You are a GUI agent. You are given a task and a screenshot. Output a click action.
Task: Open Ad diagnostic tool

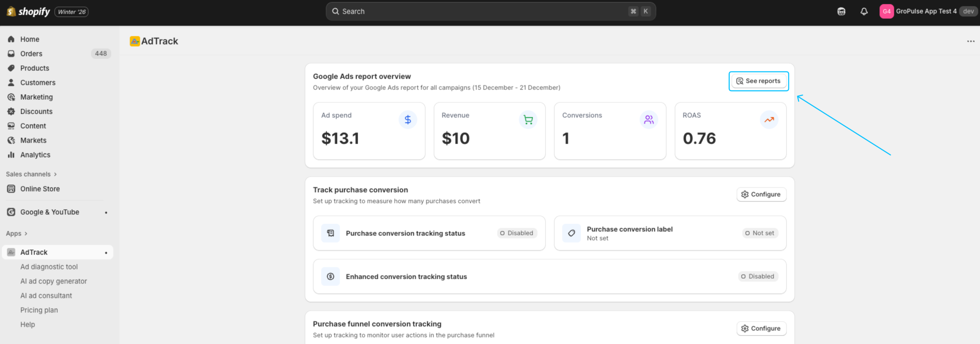pos(49,267)
